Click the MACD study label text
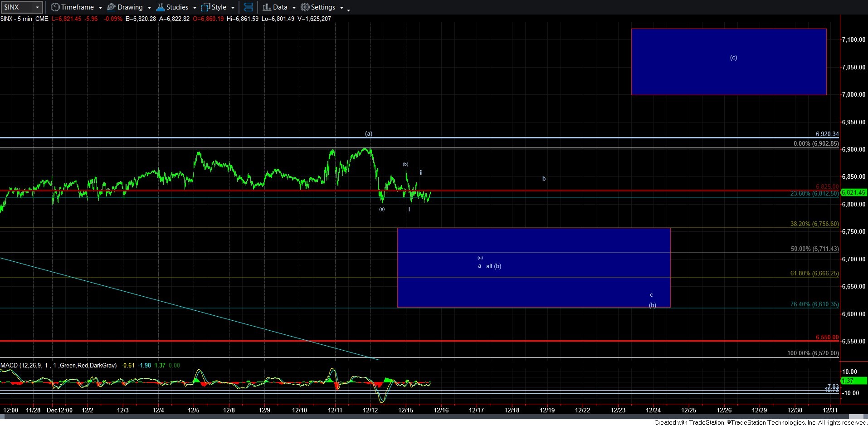Image resolution: width=868 pixels, height=426 pixels. [x=58, y=365]
